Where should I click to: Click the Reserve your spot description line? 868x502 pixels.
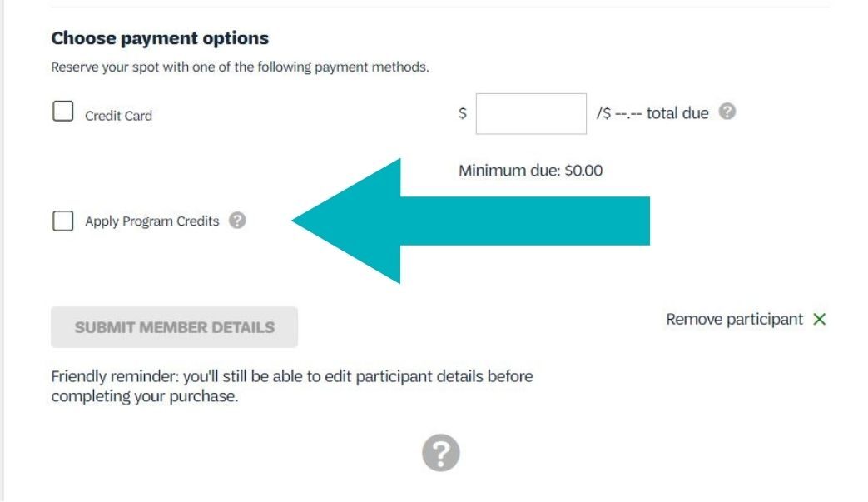pos(240,67)
